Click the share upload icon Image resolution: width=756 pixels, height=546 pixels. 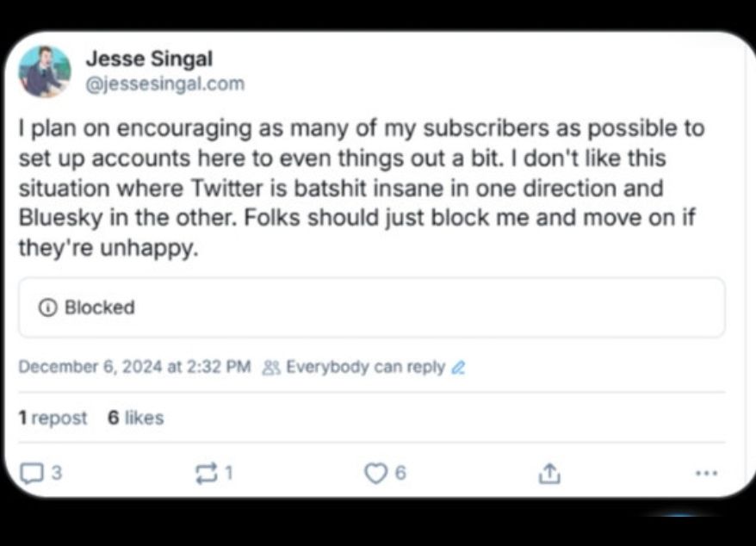(x=548, y=473)
